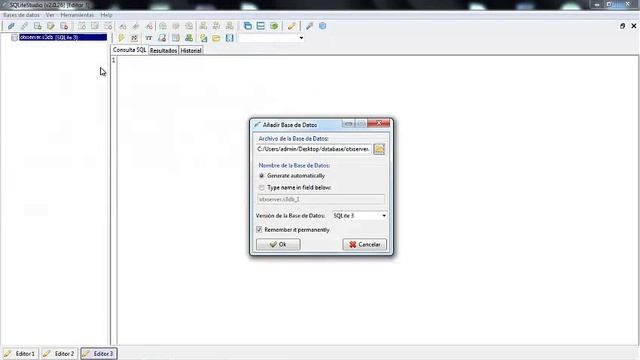Open the Bases de datos menu

pos(22,15)
